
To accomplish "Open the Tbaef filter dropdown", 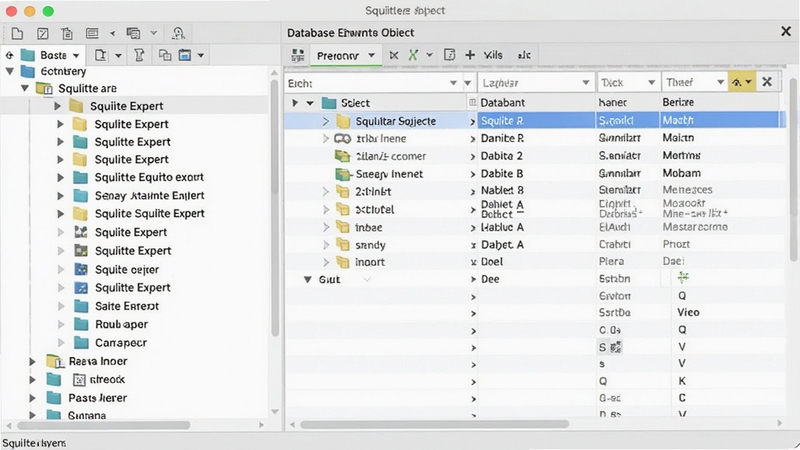I will pyautogui.click(x=720, y=82).
